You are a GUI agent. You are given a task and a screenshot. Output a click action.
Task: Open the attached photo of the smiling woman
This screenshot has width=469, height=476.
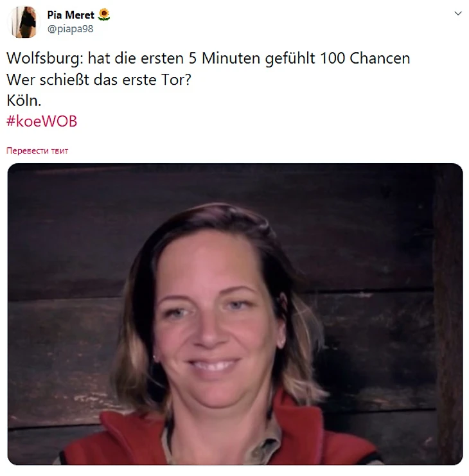[235, 314]
